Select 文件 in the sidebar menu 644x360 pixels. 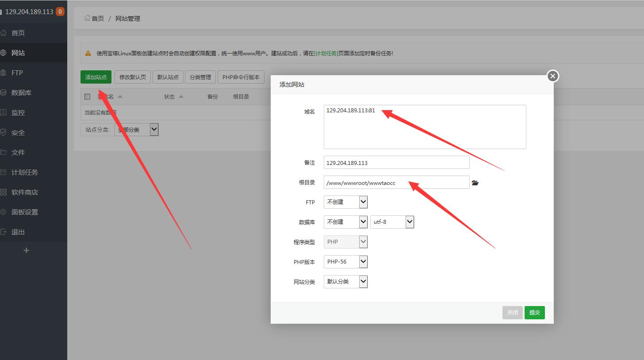[18, 152]
